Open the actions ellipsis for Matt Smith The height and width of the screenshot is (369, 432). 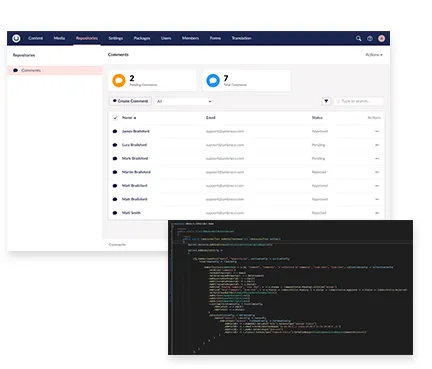point(377,213)
